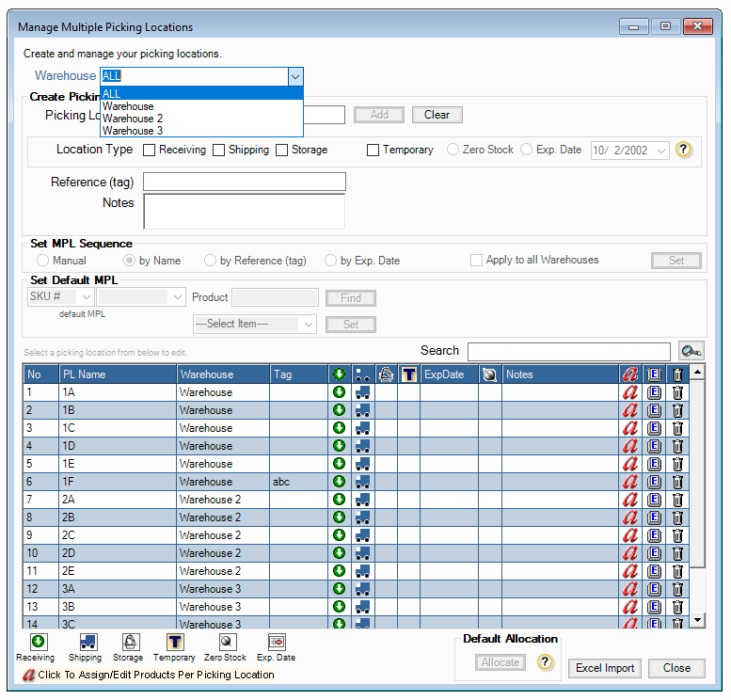Image resolution: width=731 pixels, height=700 pixels.
Task: Click the yellow help icon beside the date
Action: click(684, 150)
